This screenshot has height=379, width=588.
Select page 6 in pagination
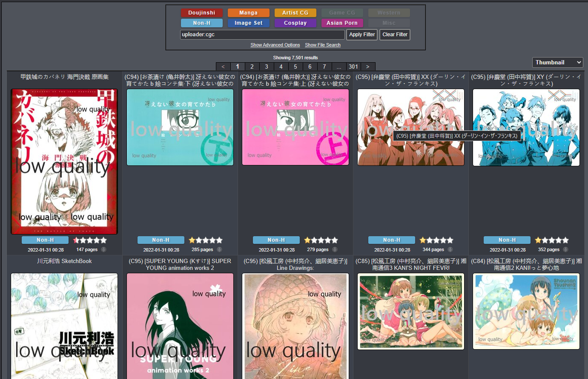[310, 67]
